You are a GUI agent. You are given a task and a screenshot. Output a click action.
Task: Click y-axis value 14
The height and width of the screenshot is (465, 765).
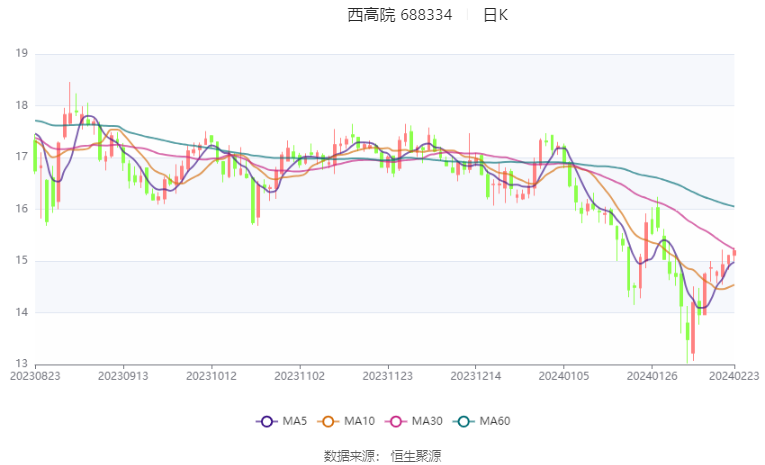(x=21, y=312)
